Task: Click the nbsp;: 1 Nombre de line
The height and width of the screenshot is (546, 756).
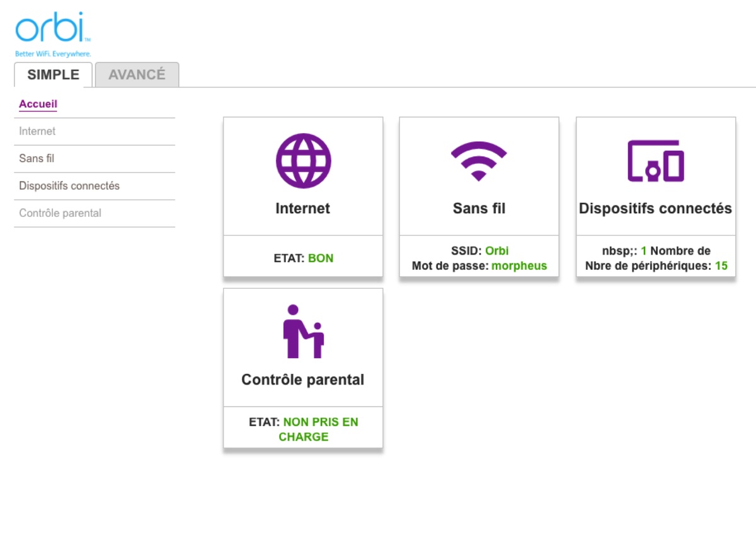Action: click(x=656, y=251)
